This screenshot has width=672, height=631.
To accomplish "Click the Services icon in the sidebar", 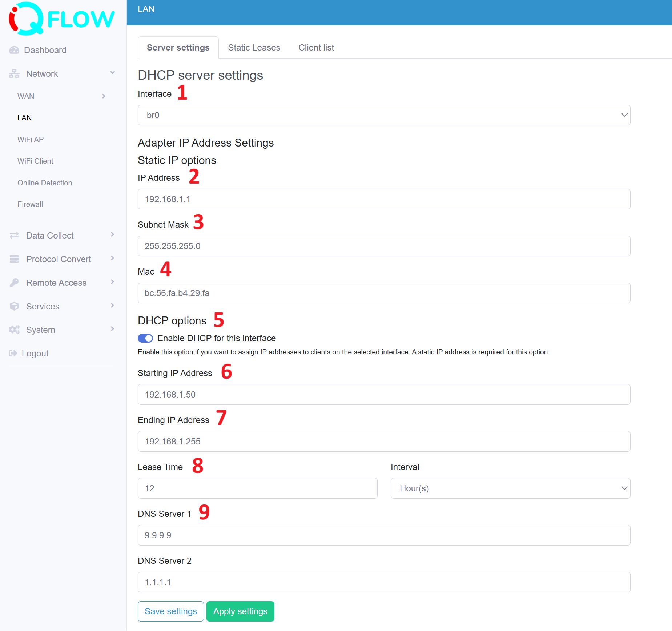I will tap(14, 306).
